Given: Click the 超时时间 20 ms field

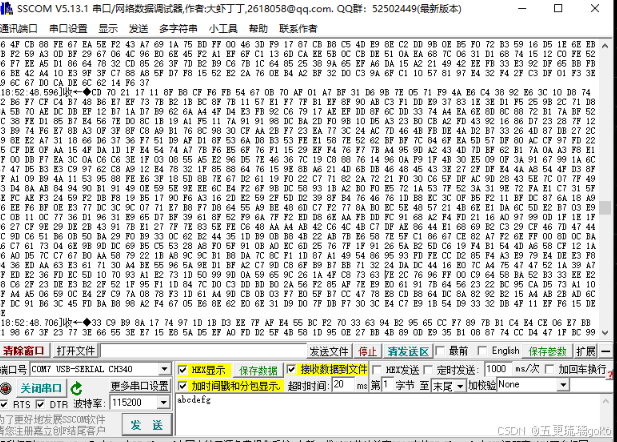Looking at the screenshot, I should pyautogui.click(x=343, y=385).
